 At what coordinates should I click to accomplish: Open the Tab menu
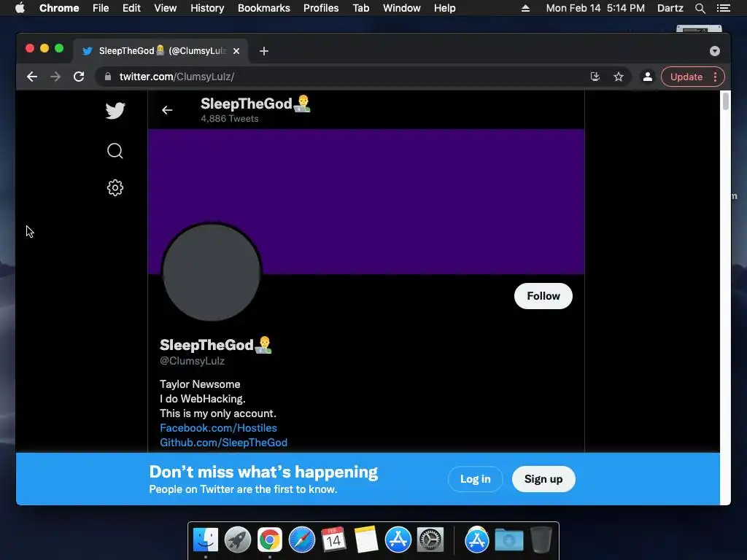coord(360,8)
